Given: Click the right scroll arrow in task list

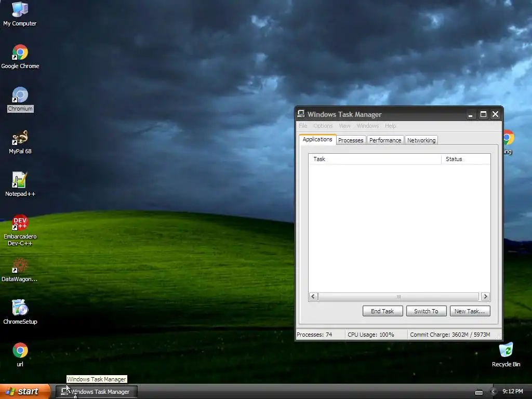Looking at the screenshot, I should 486,297.
